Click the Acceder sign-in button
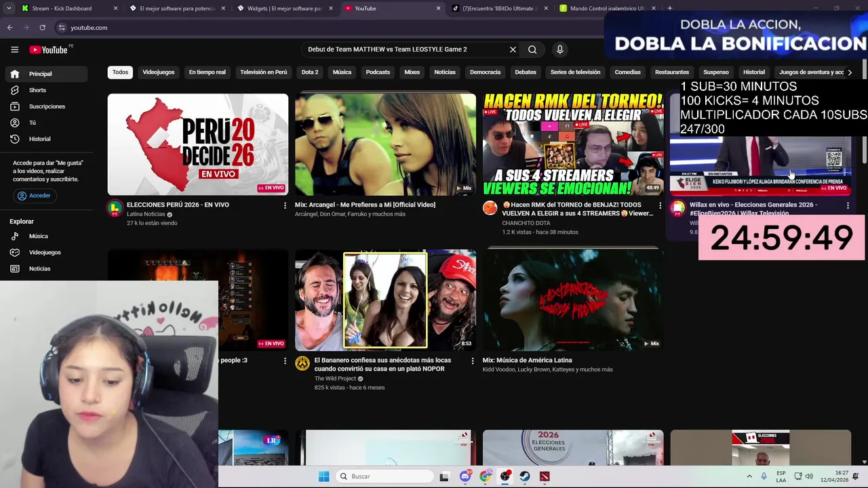This screenshot has height=488, width=868. pos(33,196)
